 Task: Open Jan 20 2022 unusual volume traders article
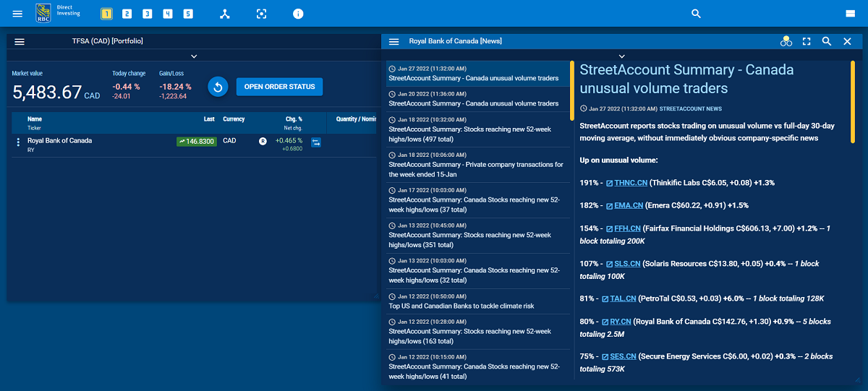coord(477,99)
